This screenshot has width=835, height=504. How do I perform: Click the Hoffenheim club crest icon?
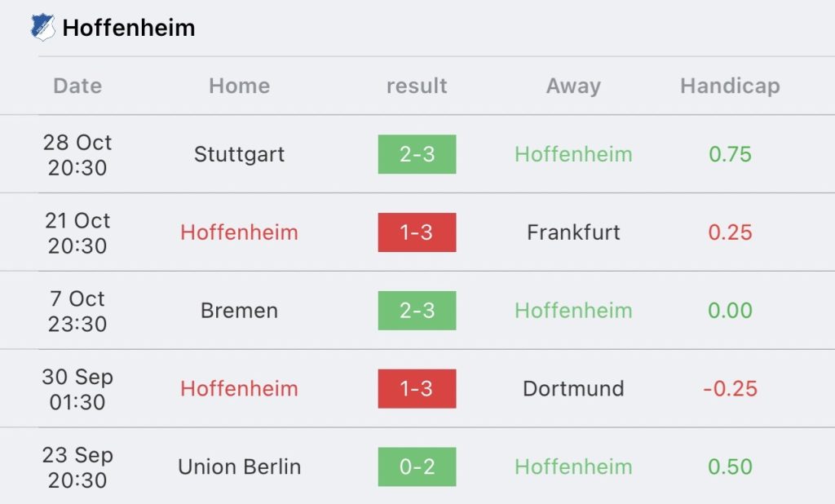click(x=42, y=27)
